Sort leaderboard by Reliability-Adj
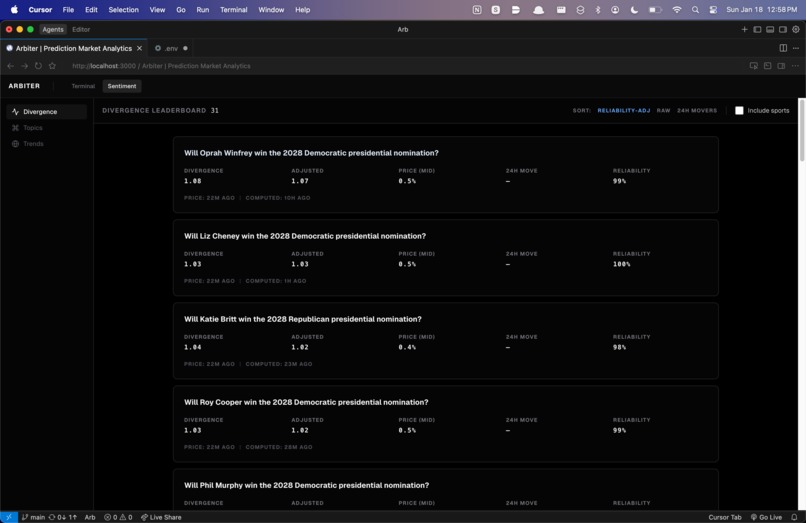This screenshot has width=806, height=523. (624, 111)
